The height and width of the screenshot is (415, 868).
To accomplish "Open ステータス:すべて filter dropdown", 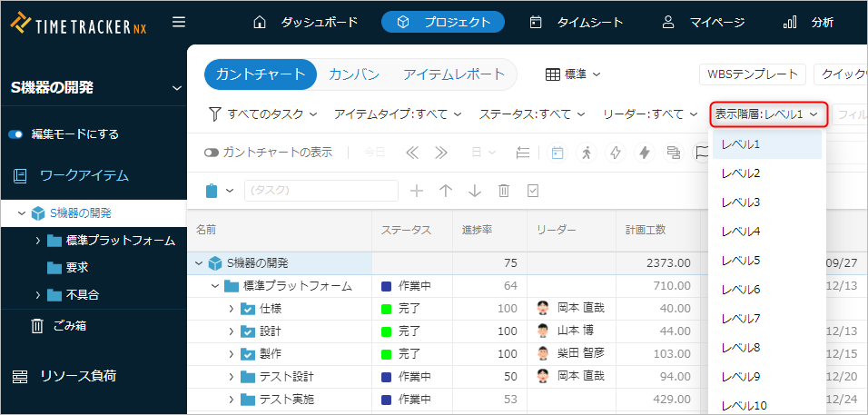I will 530,114.
